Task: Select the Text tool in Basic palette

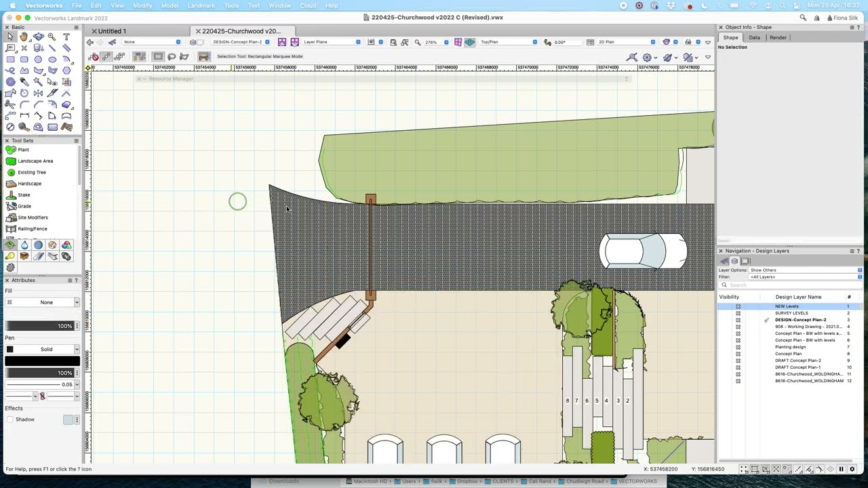Action: [x=66, y=37]
